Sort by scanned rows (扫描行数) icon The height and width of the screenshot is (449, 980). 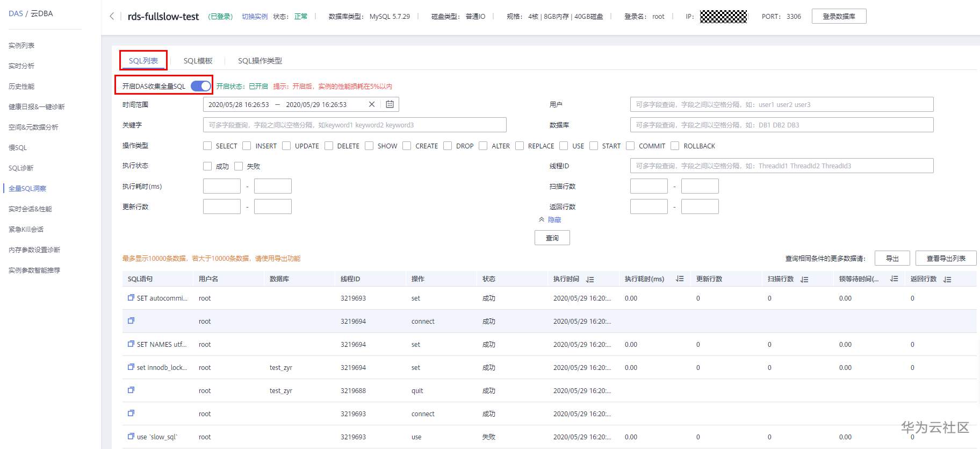point(804,279)
